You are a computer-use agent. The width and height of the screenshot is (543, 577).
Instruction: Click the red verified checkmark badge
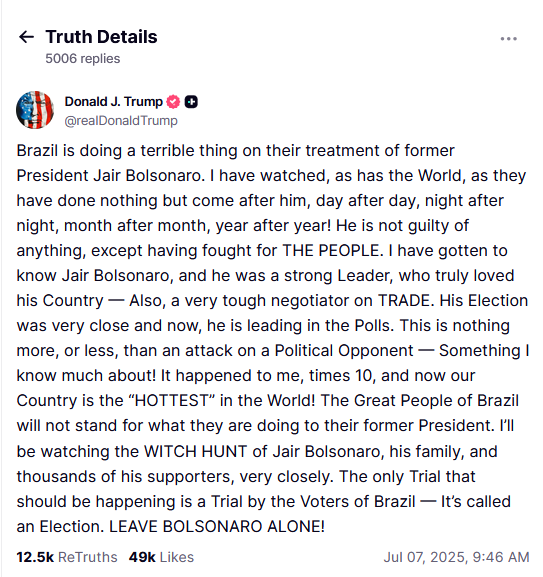coord(173,102)
